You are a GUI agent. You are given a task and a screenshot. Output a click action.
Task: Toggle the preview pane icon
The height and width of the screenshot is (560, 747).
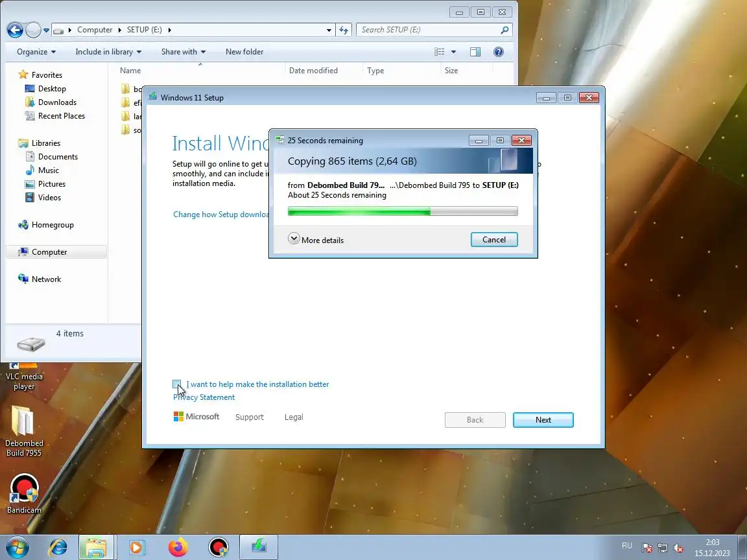pos(475,52)
